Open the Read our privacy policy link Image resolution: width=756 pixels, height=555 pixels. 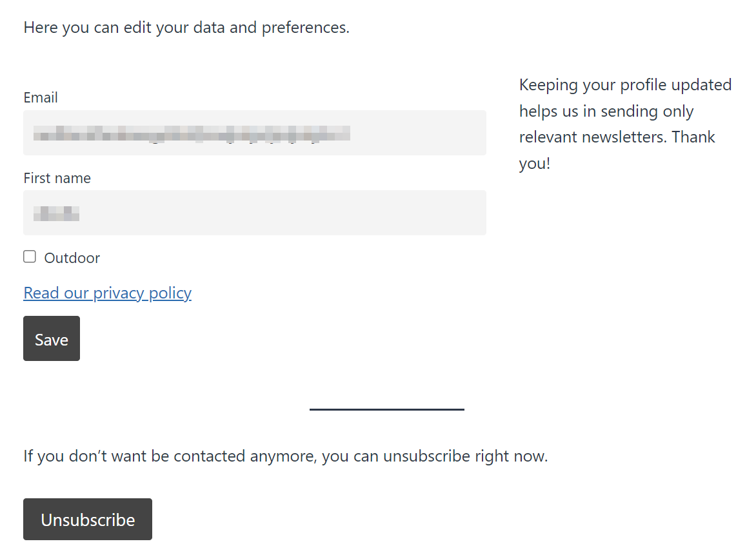point(107,293)
